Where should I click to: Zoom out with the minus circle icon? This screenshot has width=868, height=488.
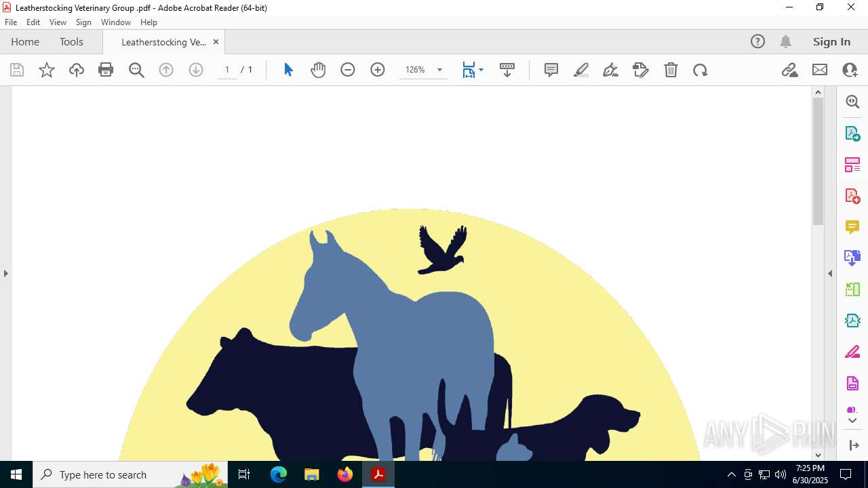[x=348, y=70]
